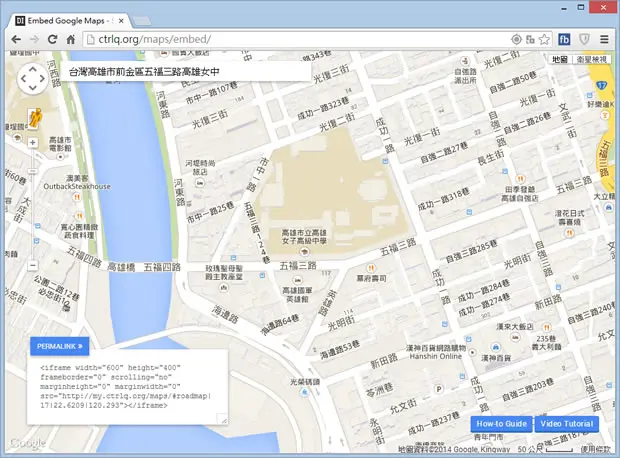Click the fb extension icon
The image size is (620, 458).
tap(564, 39)
